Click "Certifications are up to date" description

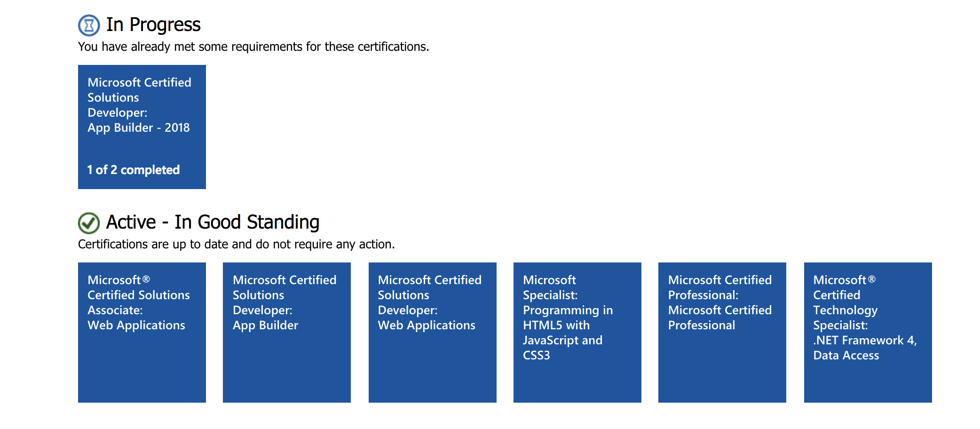[237, 245]
